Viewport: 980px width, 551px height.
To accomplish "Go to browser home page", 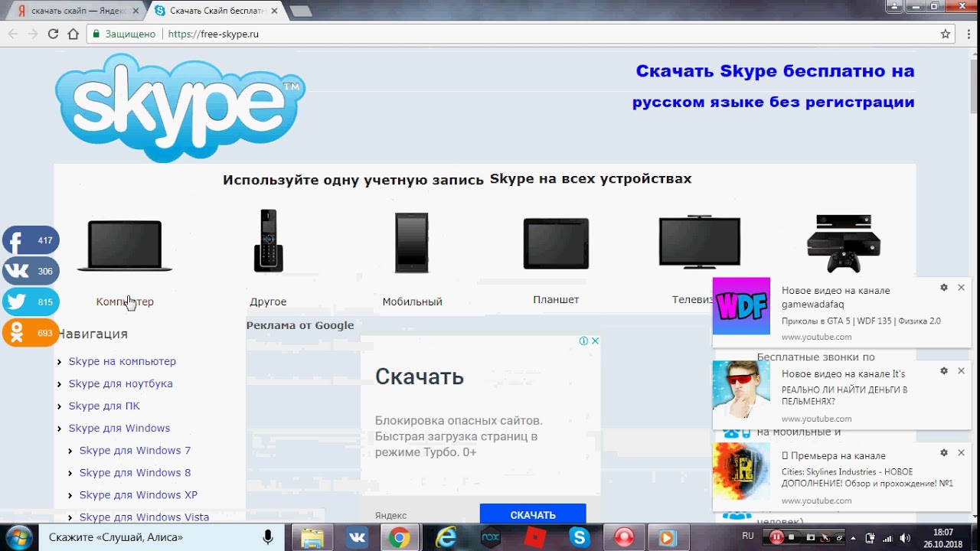I will 73,34.
